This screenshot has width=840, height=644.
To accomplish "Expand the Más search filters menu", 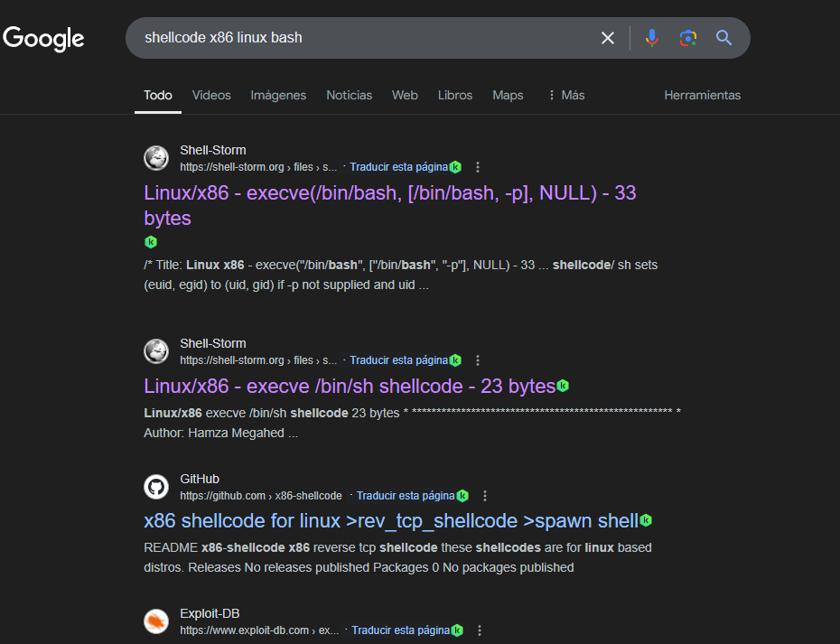I will click(567, 96).
